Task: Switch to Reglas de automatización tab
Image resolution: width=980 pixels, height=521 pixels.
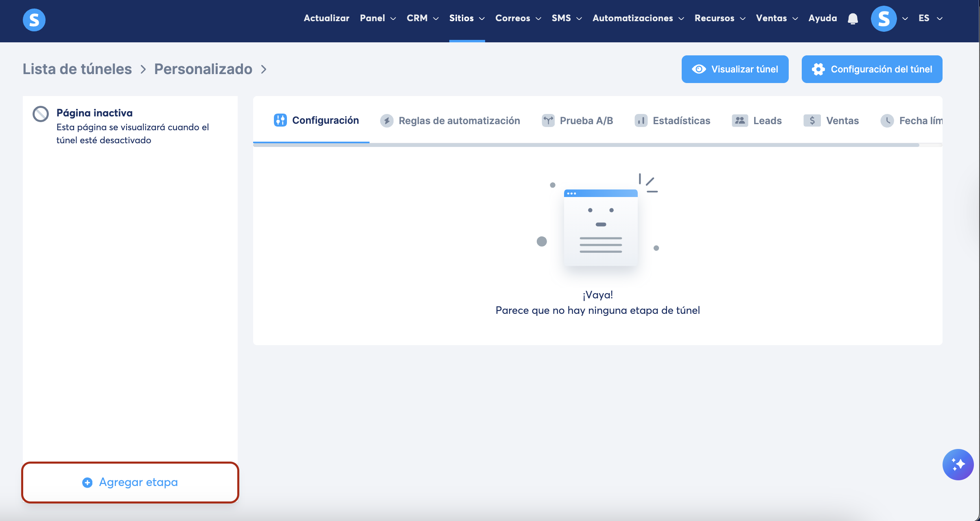Action: (x=450, y=120)
